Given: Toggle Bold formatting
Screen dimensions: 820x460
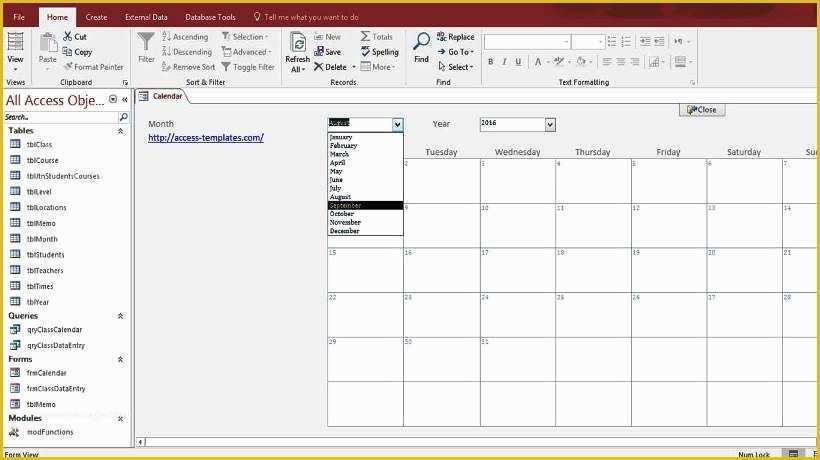Looking at the screenshot, I should tap(491, 62).
